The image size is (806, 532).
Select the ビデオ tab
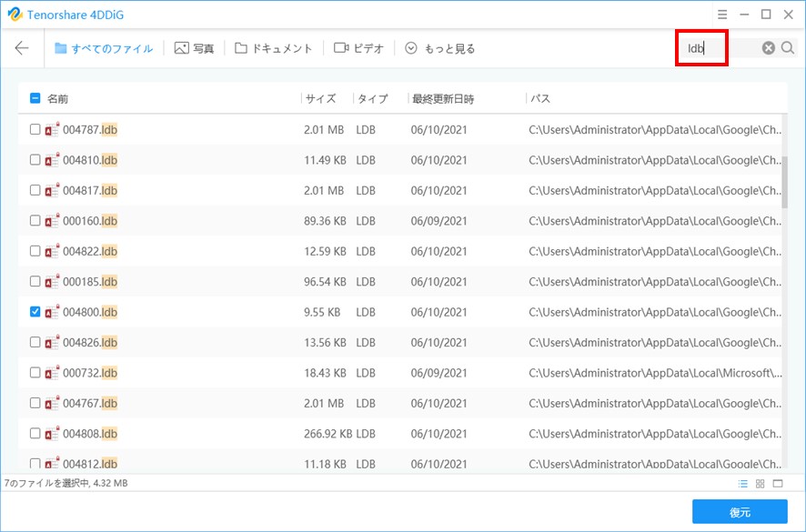tap(358, 48)
